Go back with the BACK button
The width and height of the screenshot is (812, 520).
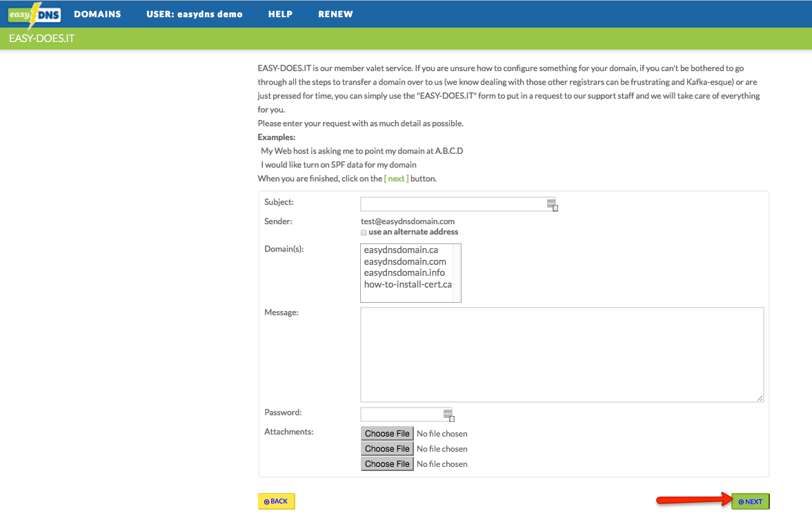pos(277,501)
